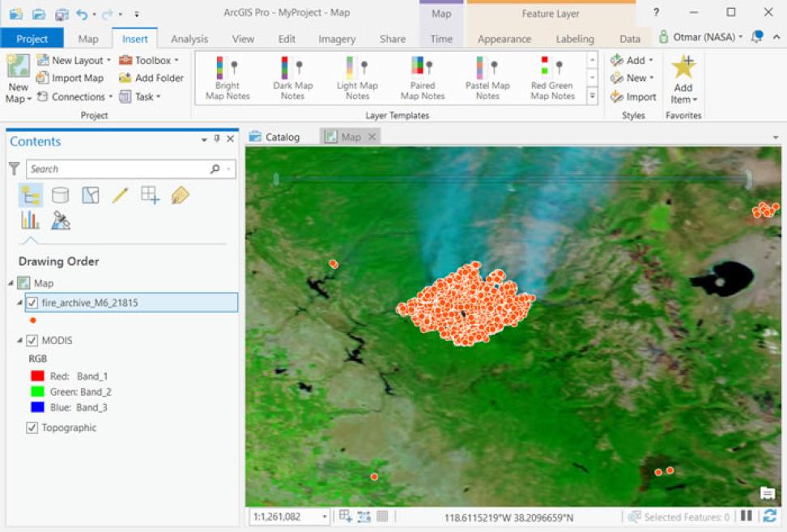Pause map drawing in status bar
Image resolution: width=787 pixels, height=532 pixels.
tap(747, 516)
